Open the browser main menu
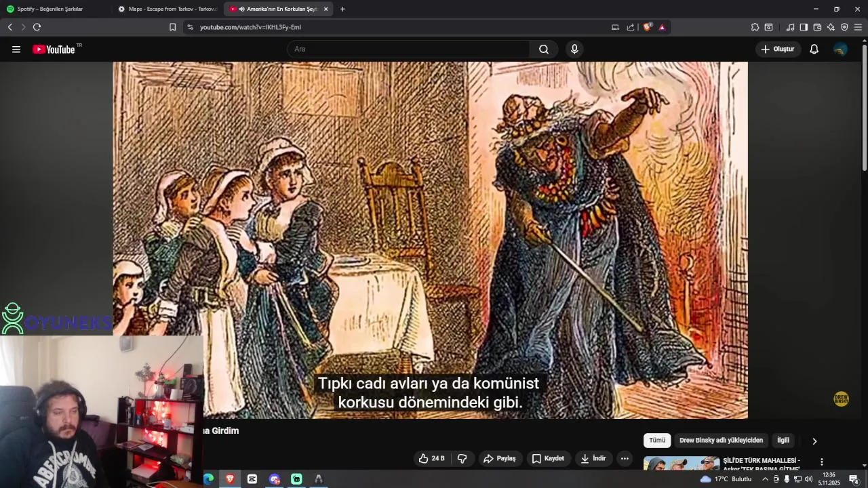 click(x=858, y=27)
